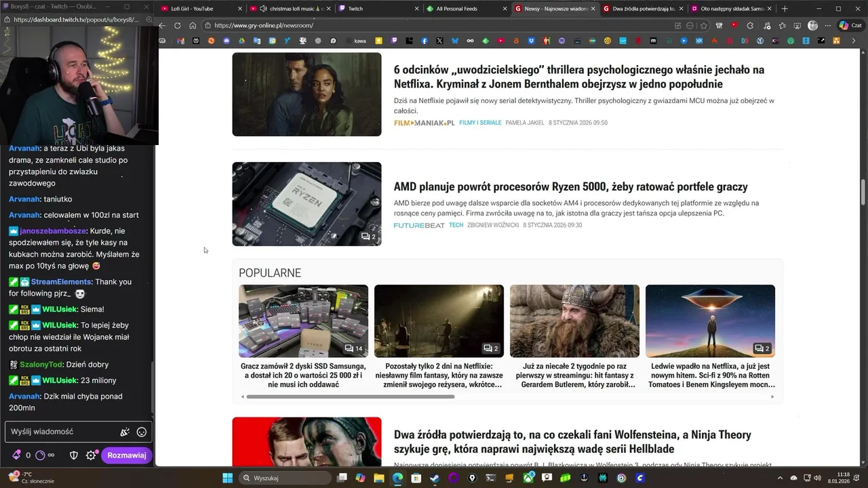Go back with the browser back arrow

coord(162,25)
